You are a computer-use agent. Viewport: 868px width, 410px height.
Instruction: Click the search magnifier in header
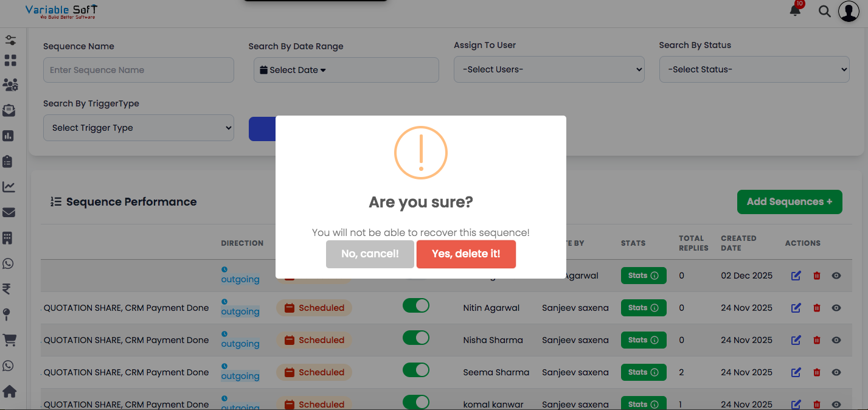point(824,11)
